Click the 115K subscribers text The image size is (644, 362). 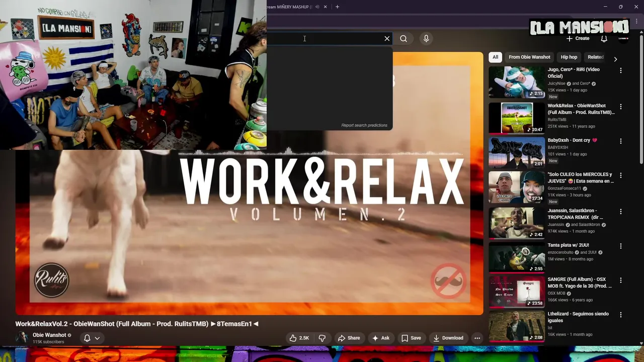(x=48, y=342)
